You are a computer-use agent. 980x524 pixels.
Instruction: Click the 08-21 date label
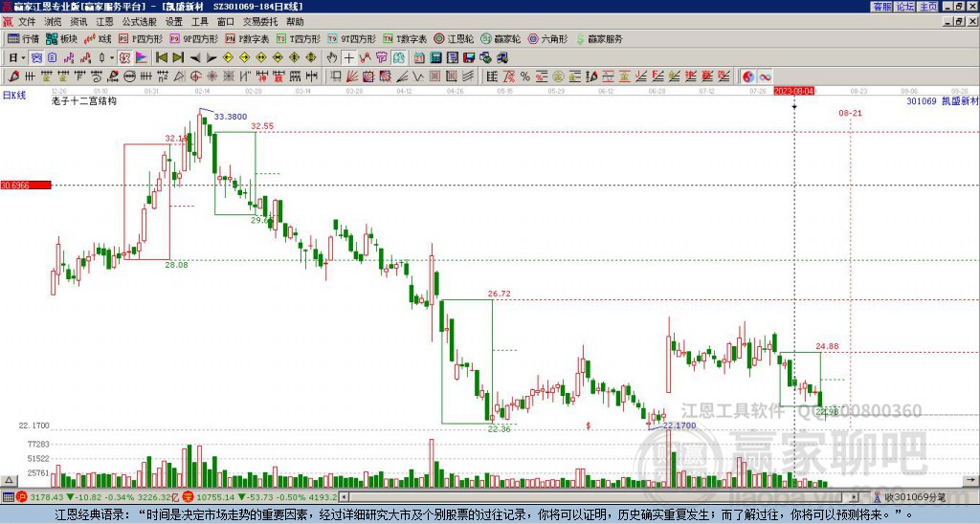click(850, 113)
